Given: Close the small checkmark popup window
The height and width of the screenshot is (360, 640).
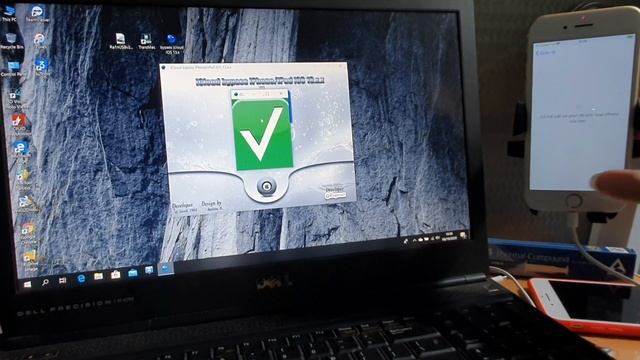Looking at the screenshot, I should (x=281, y=94).
